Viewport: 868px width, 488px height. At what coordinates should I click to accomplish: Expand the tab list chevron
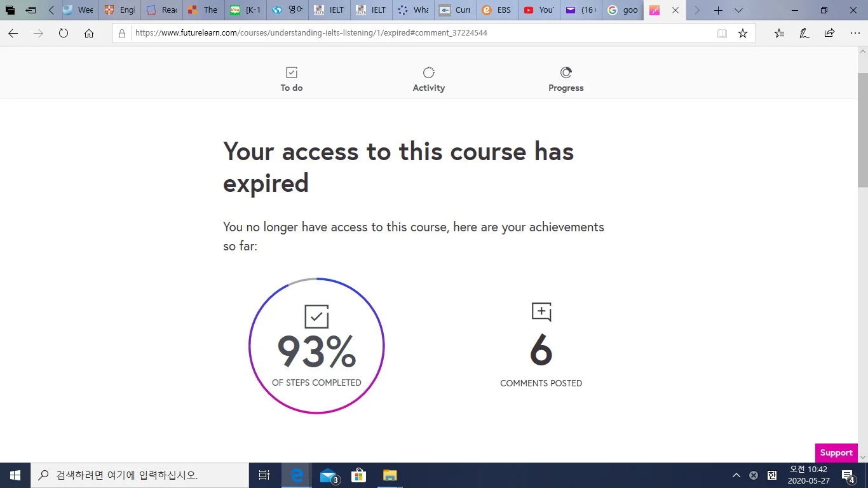click(738, 10)
